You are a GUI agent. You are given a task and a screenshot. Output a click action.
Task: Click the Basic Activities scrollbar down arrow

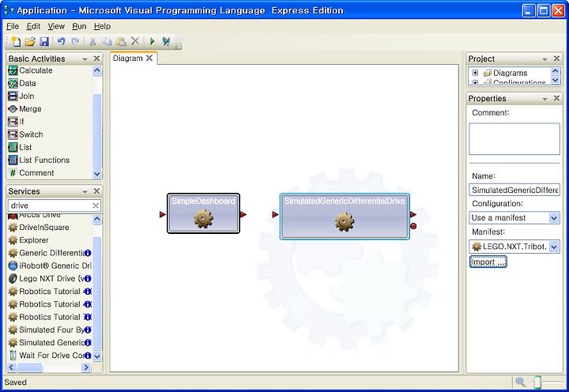(x=97, y=174)
